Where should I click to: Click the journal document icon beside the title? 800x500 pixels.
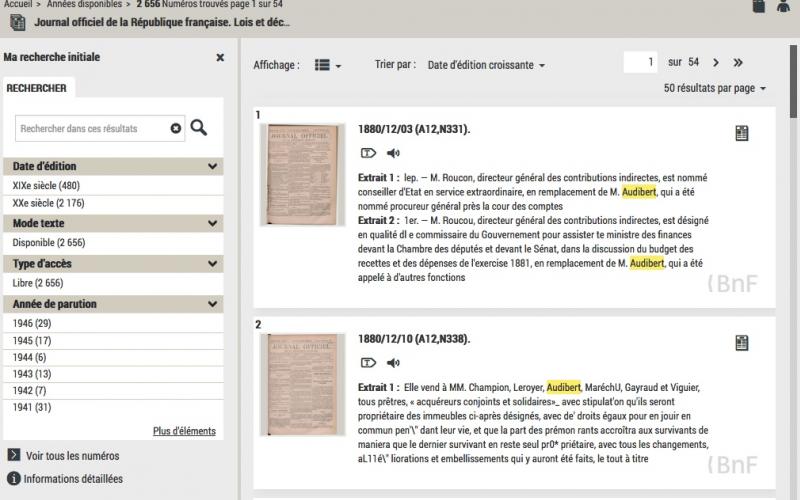18,22
